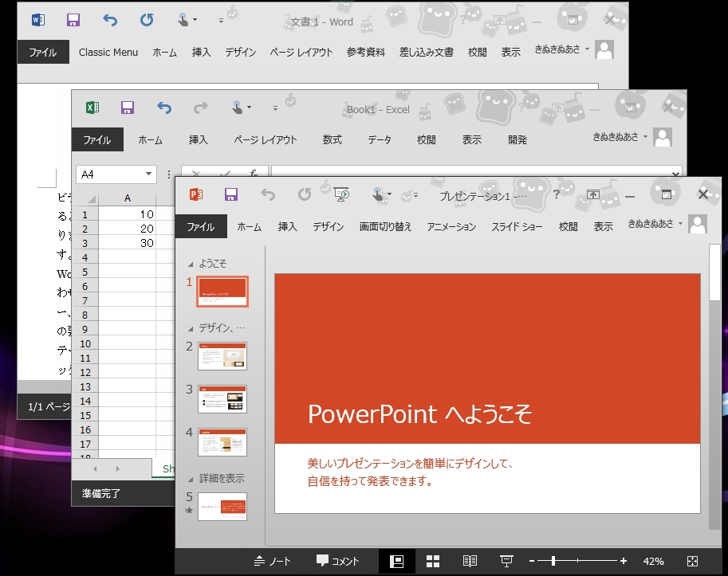The height and width of the screenshot is (576, 728).
Task: Click the Word application logo icon
Action: [38, 20]
